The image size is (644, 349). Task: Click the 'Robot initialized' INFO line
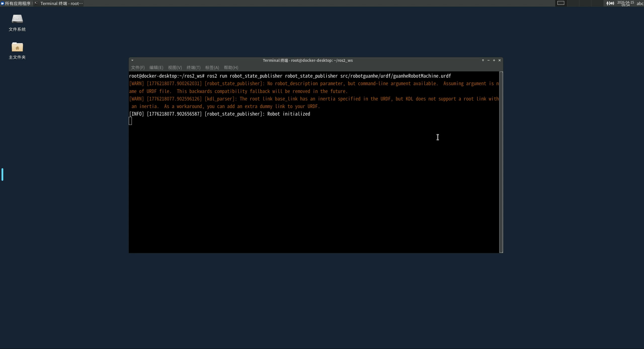tap(220, 114)
